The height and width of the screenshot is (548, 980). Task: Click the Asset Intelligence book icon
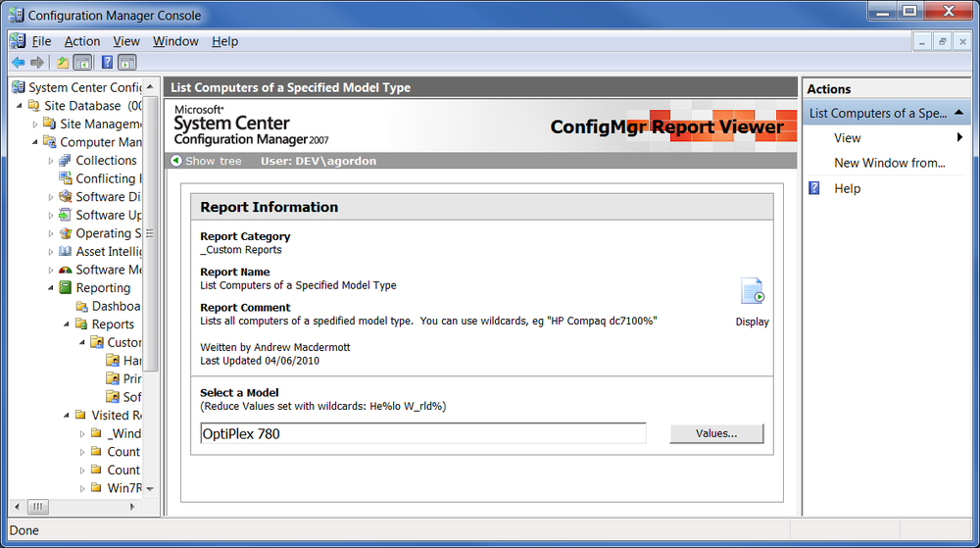[x=65, y=251]
